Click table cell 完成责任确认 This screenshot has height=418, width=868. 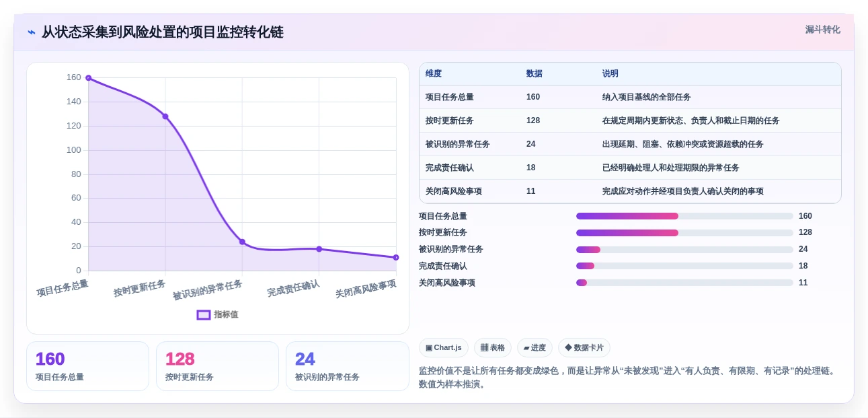pyautogui.click(x=450, y=168)
